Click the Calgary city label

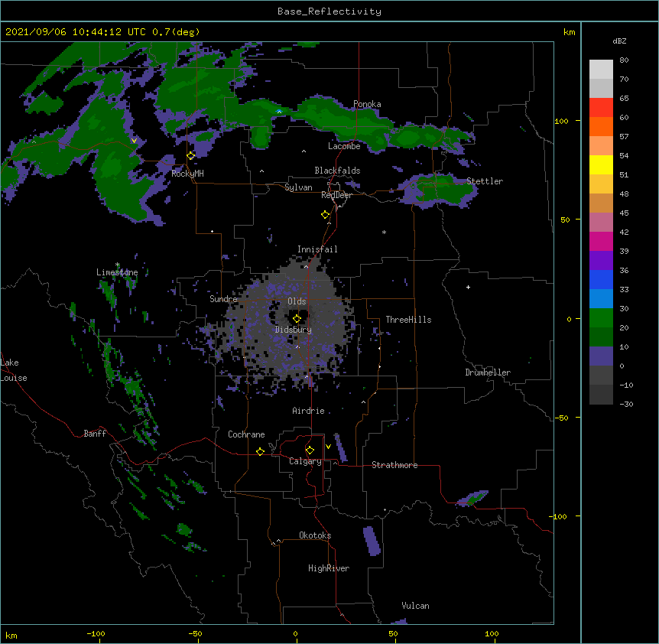[x=305, y=461]
